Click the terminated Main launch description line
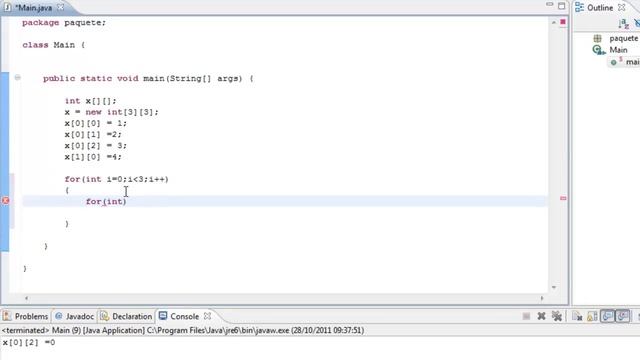The width and height of the screenshot is (640, 360). point(182,330)
